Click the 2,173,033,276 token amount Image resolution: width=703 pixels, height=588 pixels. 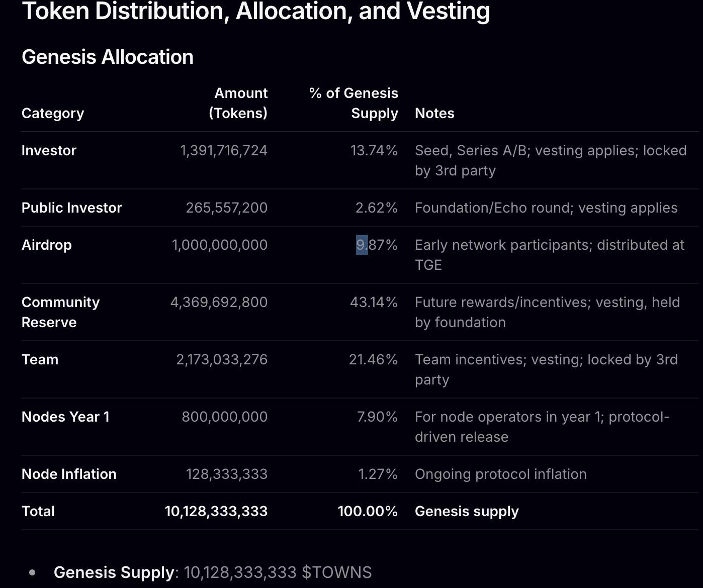222,359
